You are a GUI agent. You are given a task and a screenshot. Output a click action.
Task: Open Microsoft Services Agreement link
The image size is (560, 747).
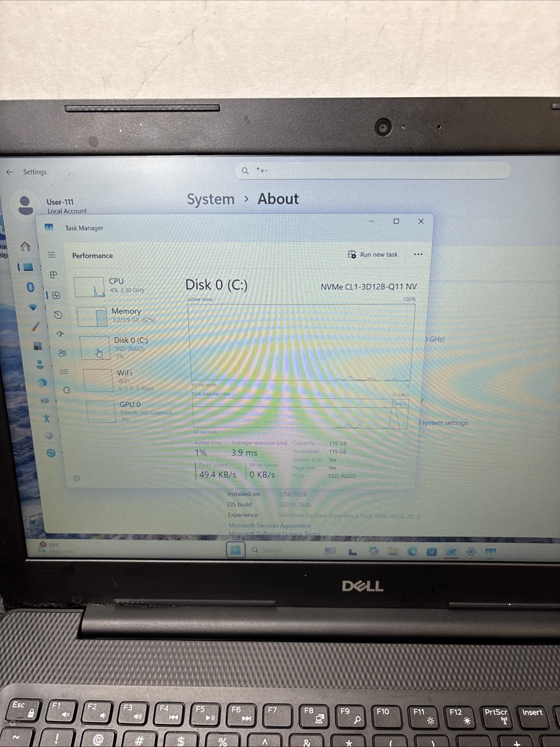tap(269, 526)
